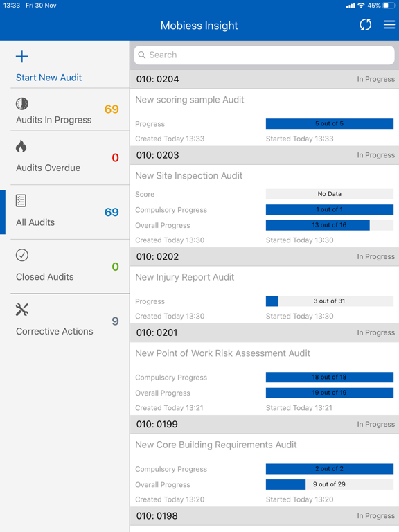Click the 1 out of 1 compulsory bar
This screenshot has height=532, width=399.
330,209
